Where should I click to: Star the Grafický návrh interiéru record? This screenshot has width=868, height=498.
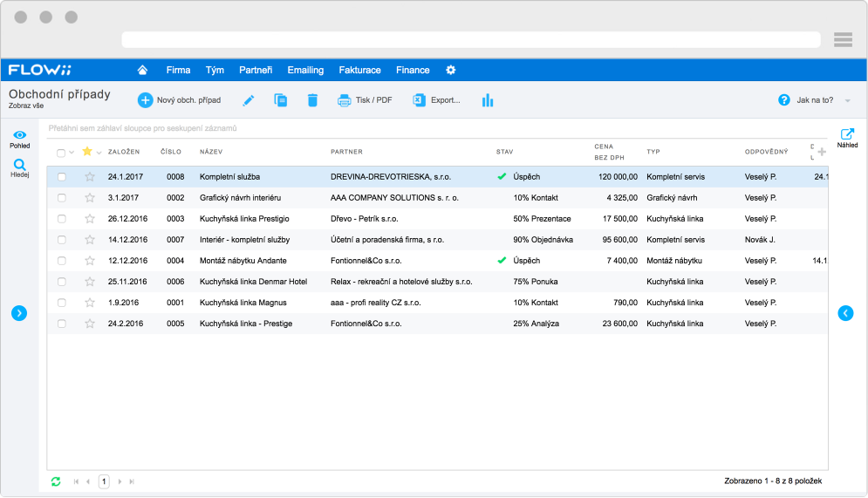tap(90, 197)
